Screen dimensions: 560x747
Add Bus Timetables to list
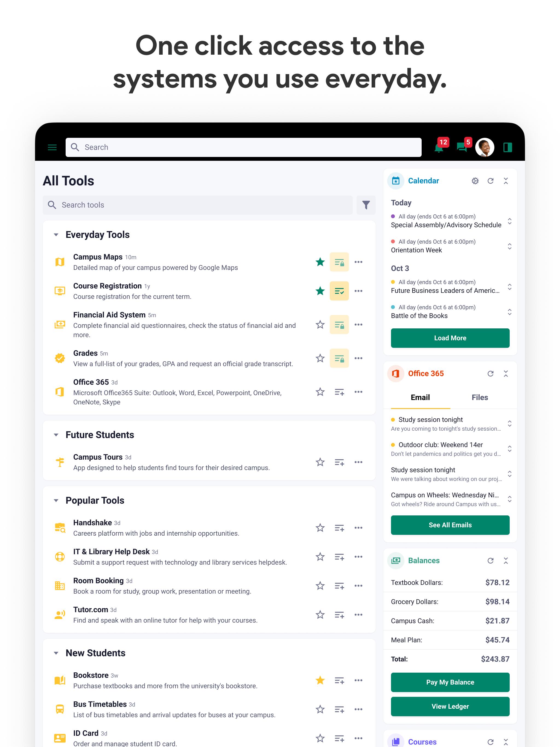[x=339, y=710]
